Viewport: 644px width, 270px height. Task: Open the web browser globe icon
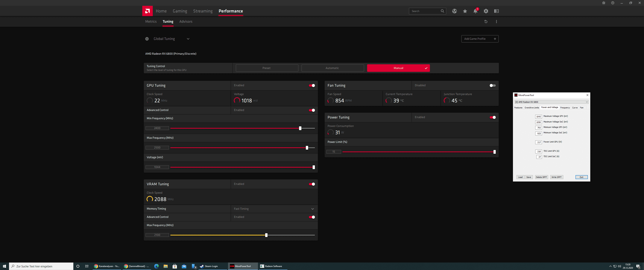point(455,11)
